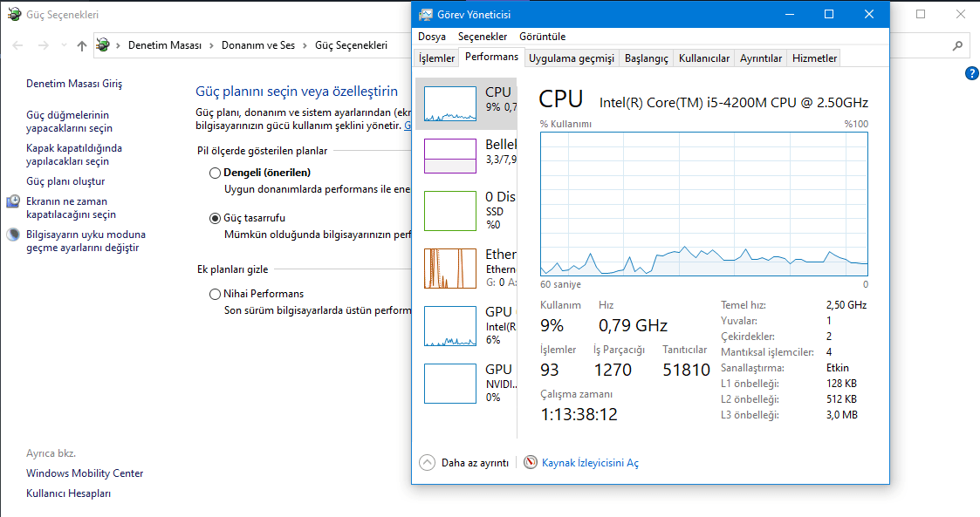The width and height of the screenshot is (980, 517).
Task: Switch to the Kullanıcılar tab
Action: pyautogui.click(x=703, y=58)
